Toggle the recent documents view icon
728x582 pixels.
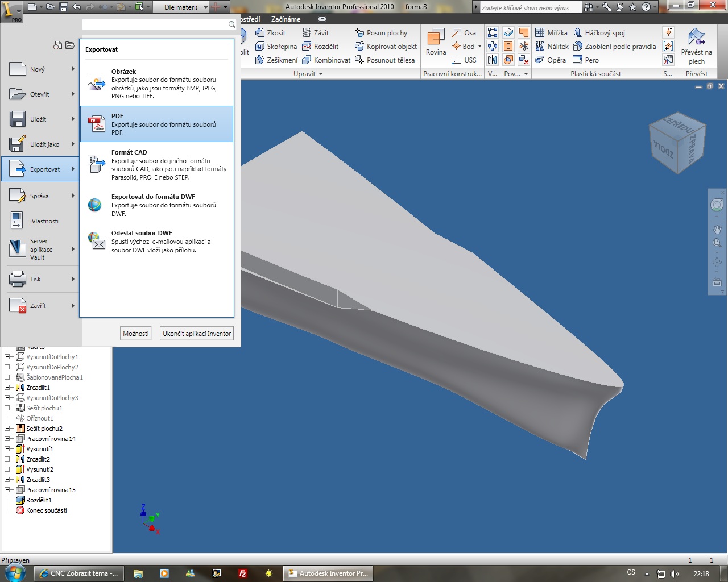(x=57, y=45)
